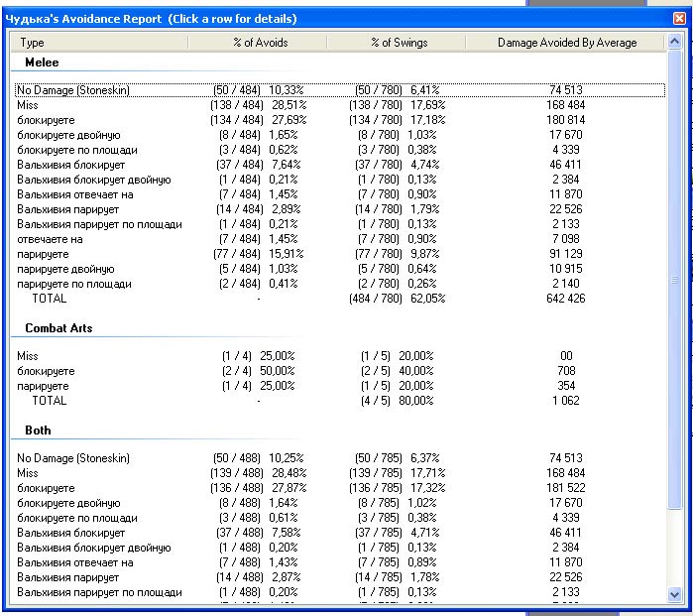Select Both блокируете двойную row 1,64%
Image resolution: width=693 pixels, height=616 pixels.
coord(339,503)
